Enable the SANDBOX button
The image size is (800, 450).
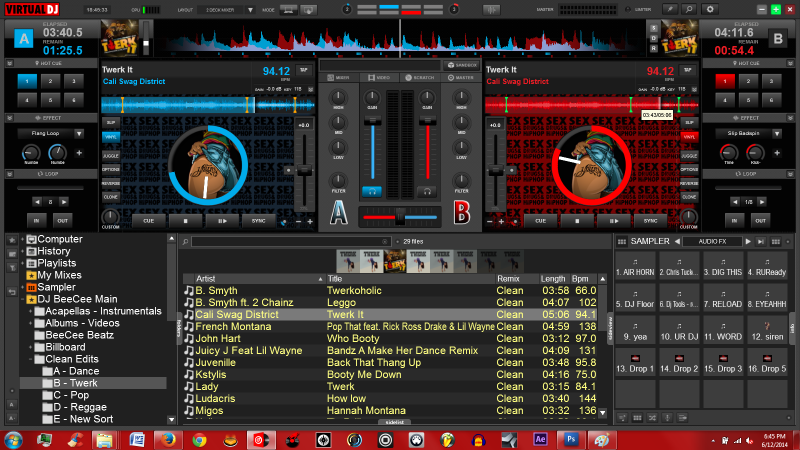tap(462, 65)
